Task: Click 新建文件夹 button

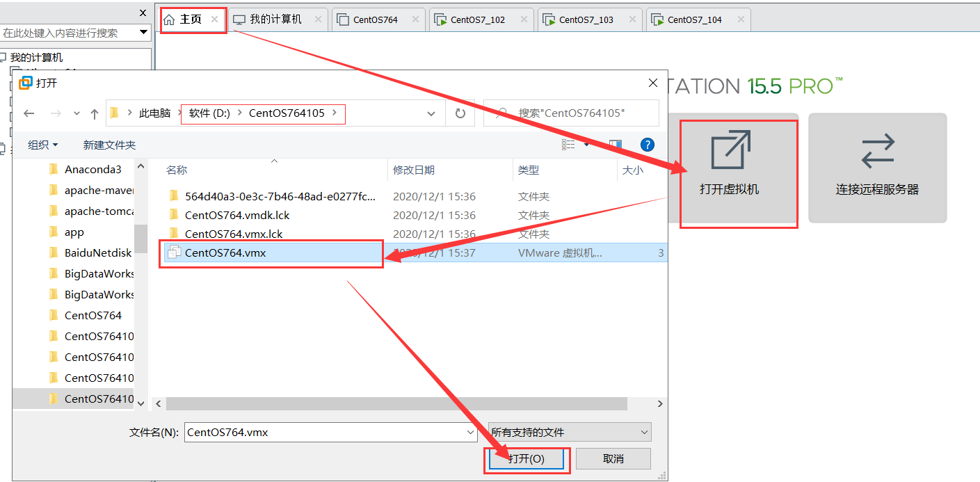Action: [x=109, y=145]
